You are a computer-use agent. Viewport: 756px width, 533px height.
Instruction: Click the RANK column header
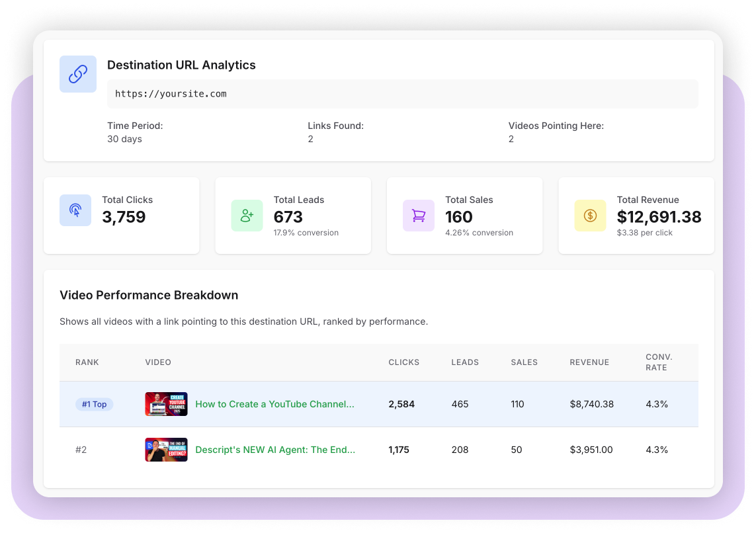87,362
